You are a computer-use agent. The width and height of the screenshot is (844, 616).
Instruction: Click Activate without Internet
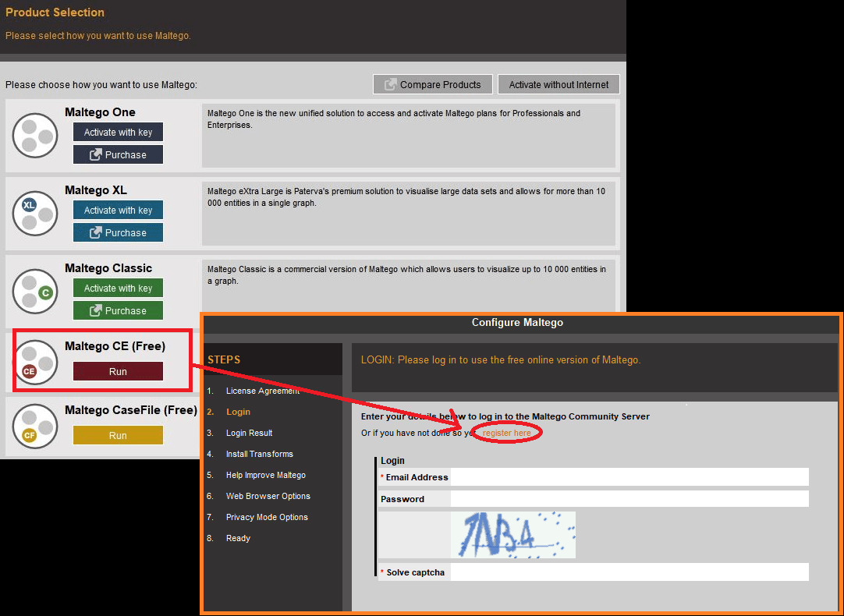click(x=559, y=84)
